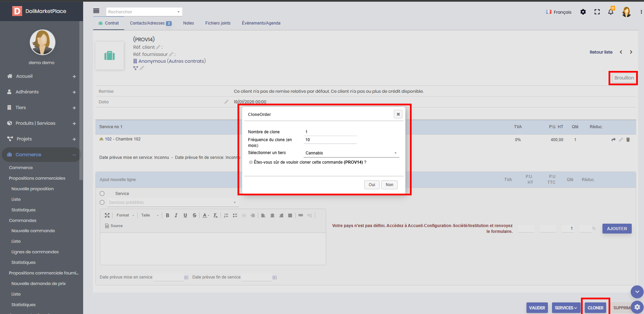This screenshot has height=314, width=644.
Task: Click the Non button in dialog
Action: pyautogui.click(x=389, y=185)
